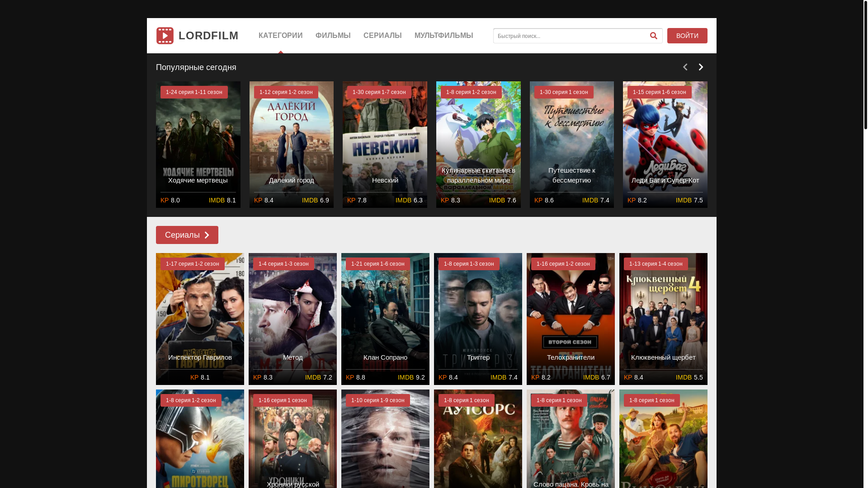Expand the Сериалы section button
The height and width of the screenshot is (488, 868).
(187, 235)
